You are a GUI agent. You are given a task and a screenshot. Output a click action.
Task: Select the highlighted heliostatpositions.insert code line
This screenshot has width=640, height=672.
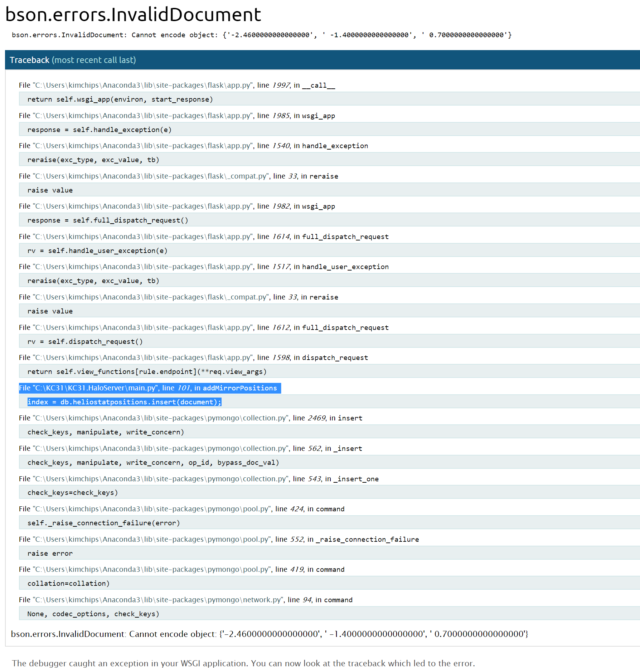coord(124,402)
